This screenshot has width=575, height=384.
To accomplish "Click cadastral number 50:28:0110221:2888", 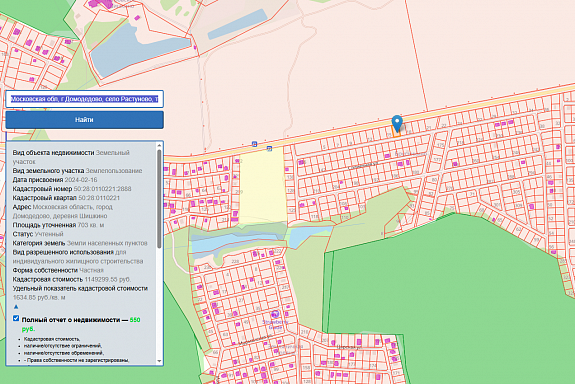I will pos(102,189).
